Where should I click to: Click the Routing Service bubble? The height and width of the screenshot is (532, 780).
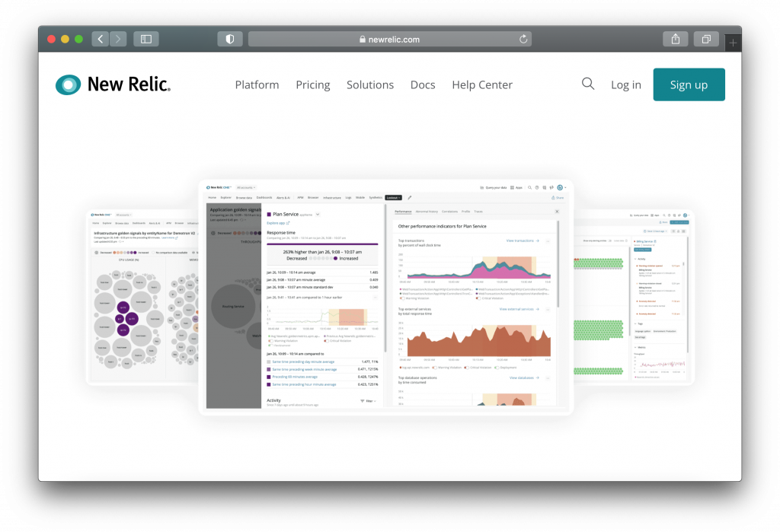233,306
